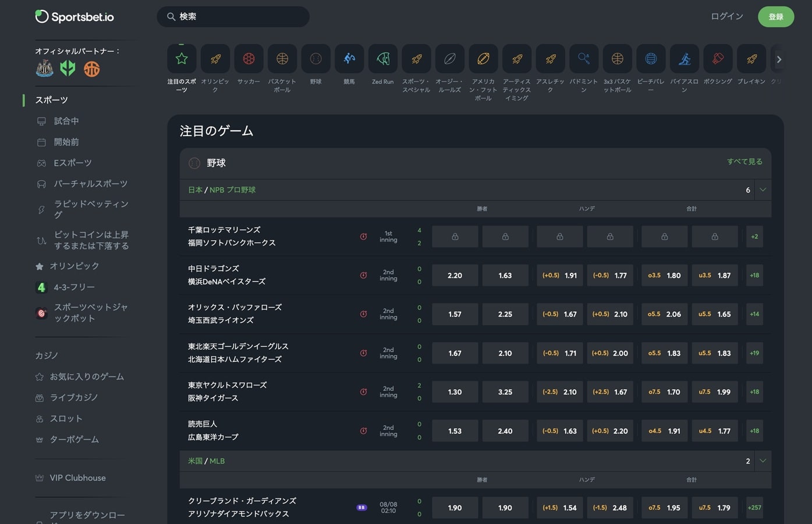Toggle over 5.5 total at 2.06
This screenshot has width=812, height=524.
(664, 314)
